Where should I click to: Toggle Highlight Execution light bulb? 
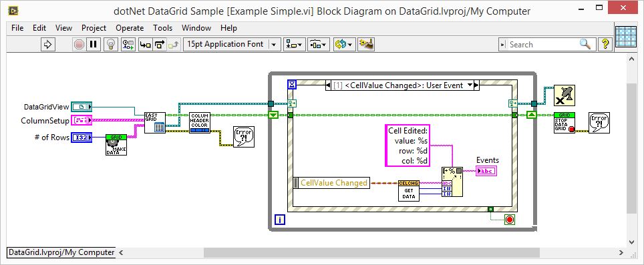(110, 44)
